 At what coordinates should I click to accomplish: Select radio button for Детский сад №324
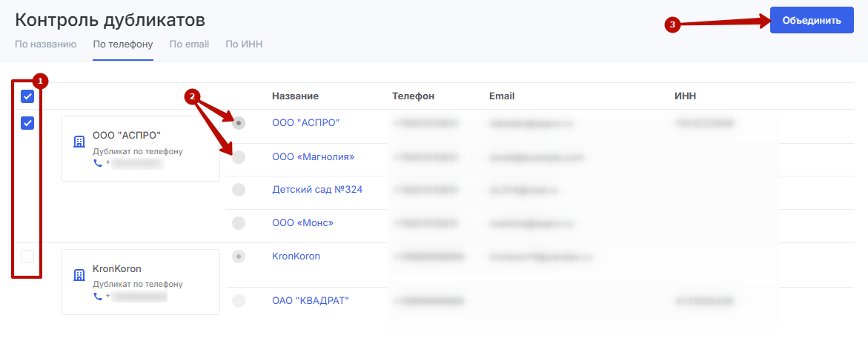click(239, 190)
